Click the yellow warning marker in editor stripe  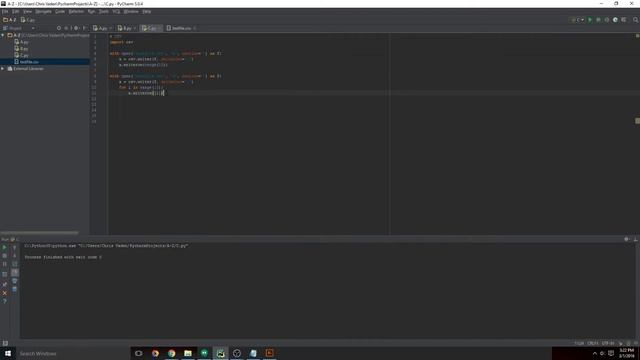pyautogui.click(x=638, y=121)
